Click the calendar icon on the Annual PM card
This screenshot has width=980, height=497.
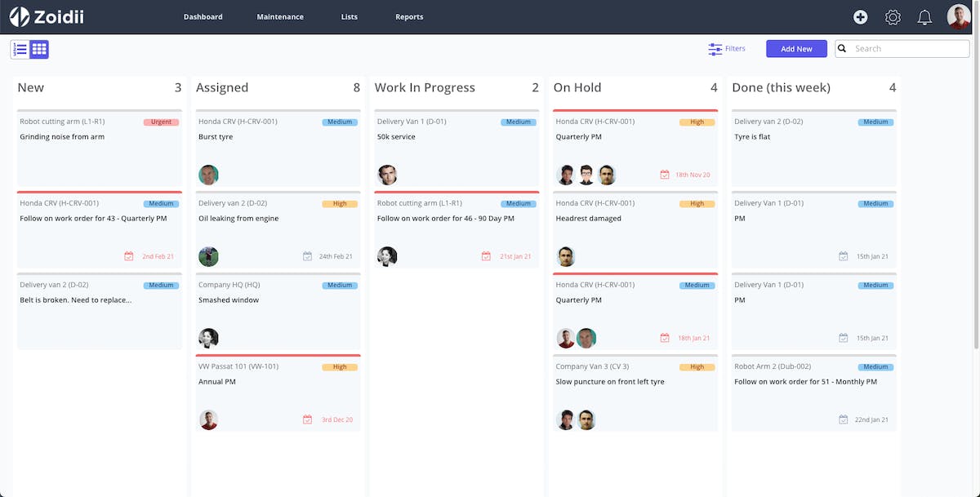(x=306, y=419)
